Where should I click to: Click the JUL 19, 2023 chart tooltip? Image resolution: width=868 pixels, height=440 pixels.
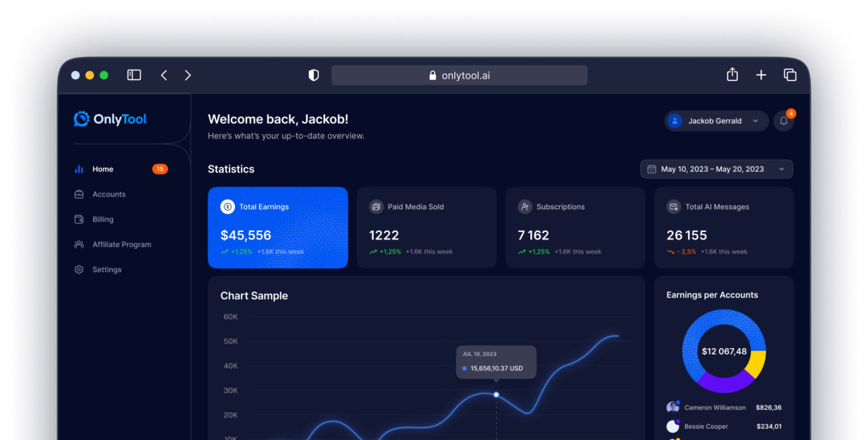click(x=496, y=362)
